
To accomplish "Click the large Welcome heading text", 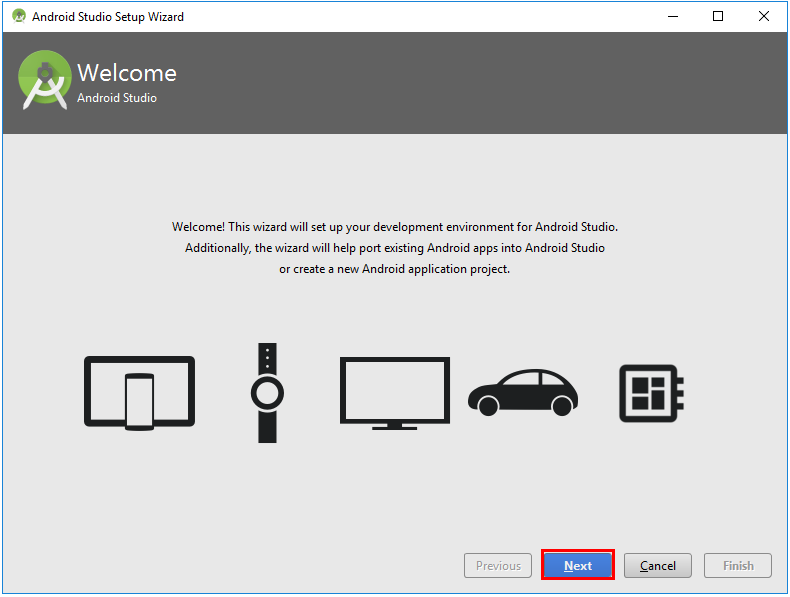I will 127,73.
